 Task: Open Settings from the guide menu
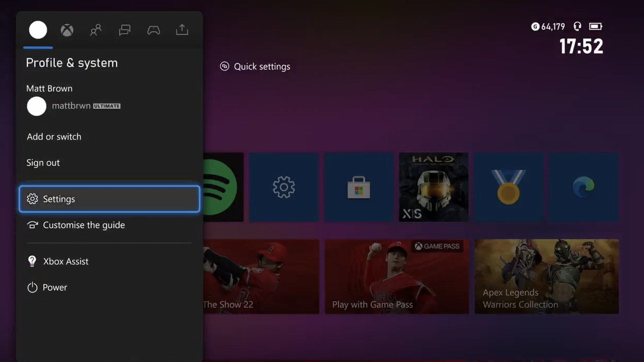109,199
